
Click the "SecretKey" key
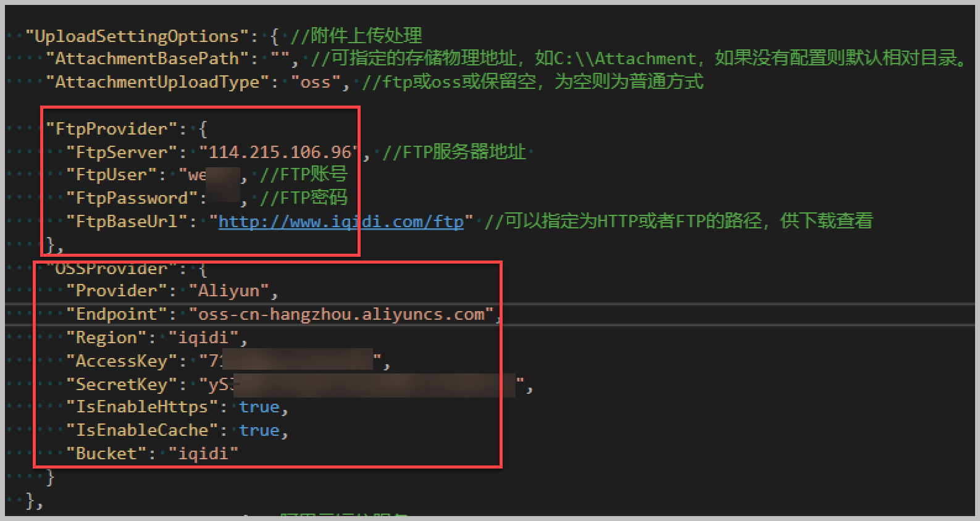pyautogui.click(x=122, y=384)
